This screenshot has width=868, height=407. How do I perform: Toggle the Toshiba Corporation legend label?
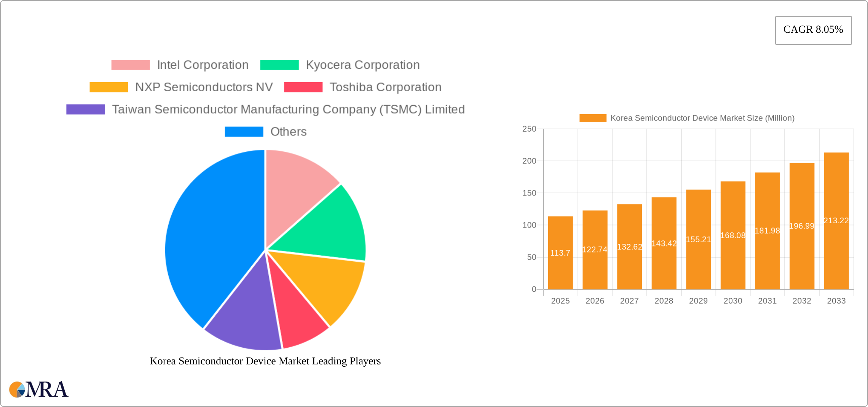385,87
